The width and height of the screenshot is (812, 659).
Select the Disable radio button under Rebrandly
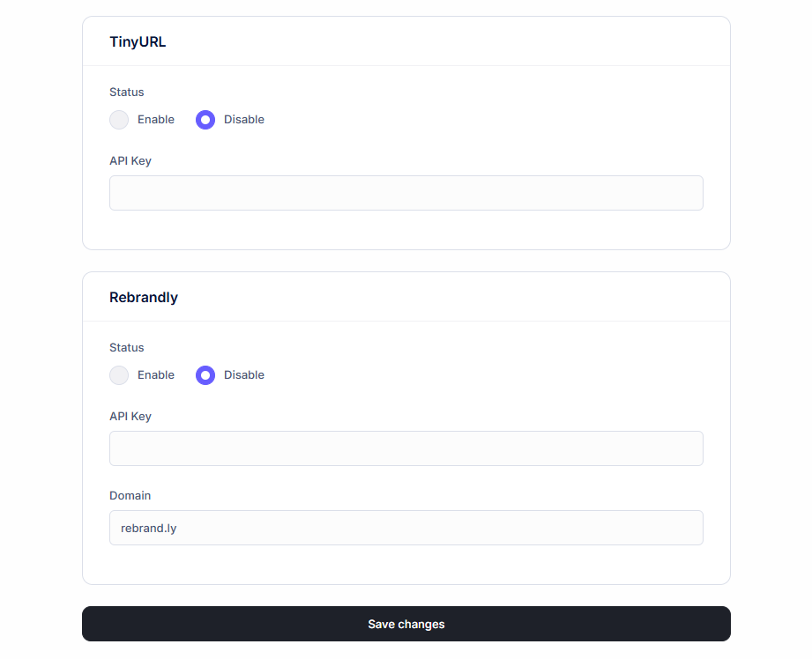pyautogui.click(x=205, y=375)
